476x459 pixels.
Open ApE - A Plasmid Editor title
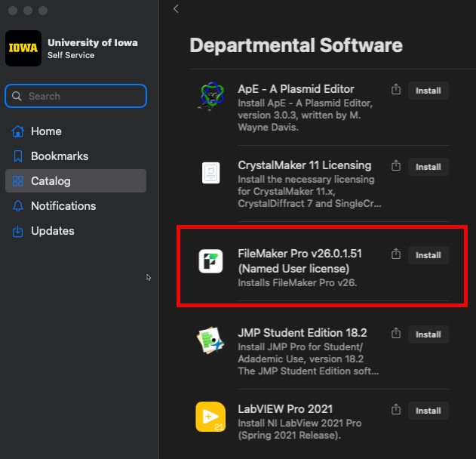tap(296, 89)
